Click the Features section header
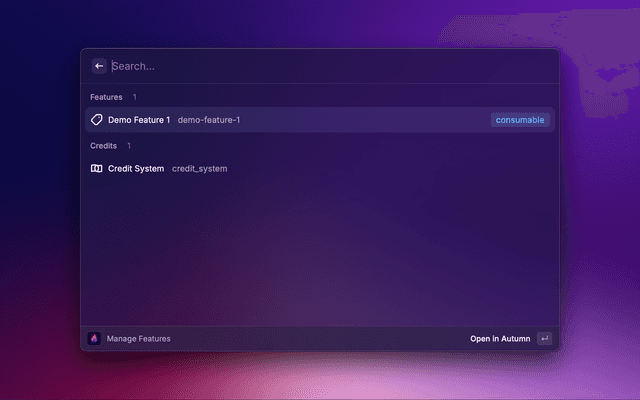640x400 pixels. [x=106, y=97]
